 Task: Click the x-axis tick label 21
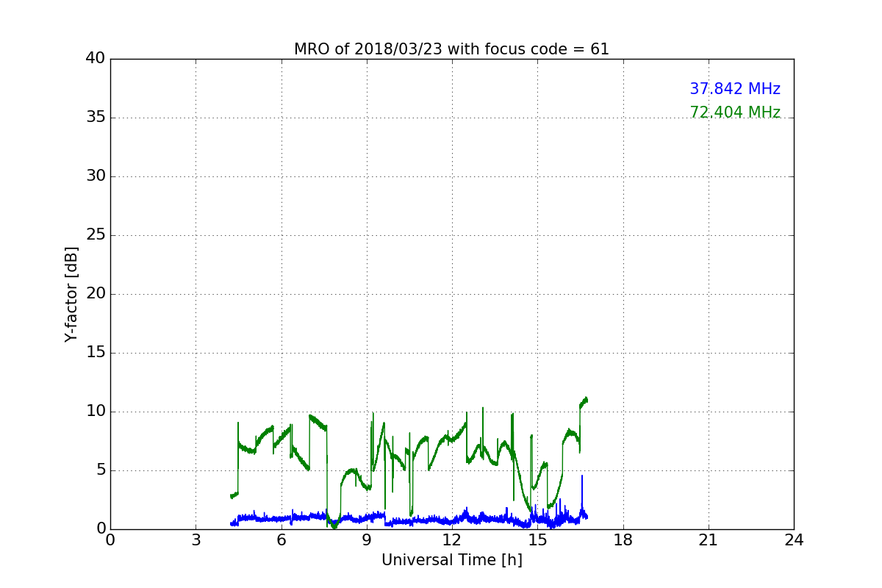[x=708, y=540]
